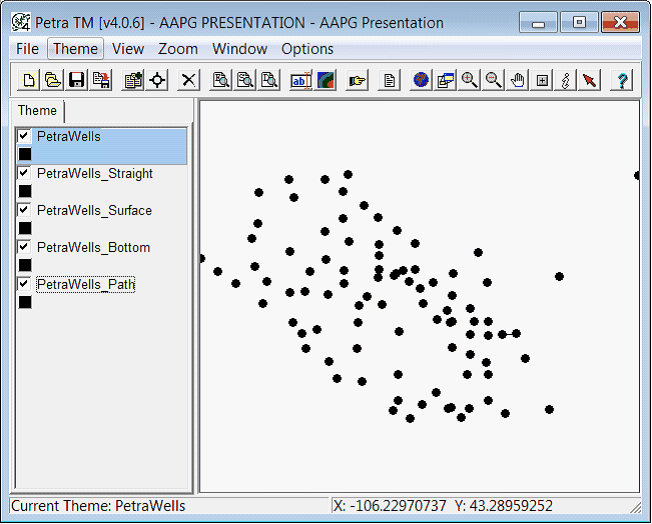
Task: Disable the PetraWells_Bottom layer checkbox
Action: tap(25, 247)
